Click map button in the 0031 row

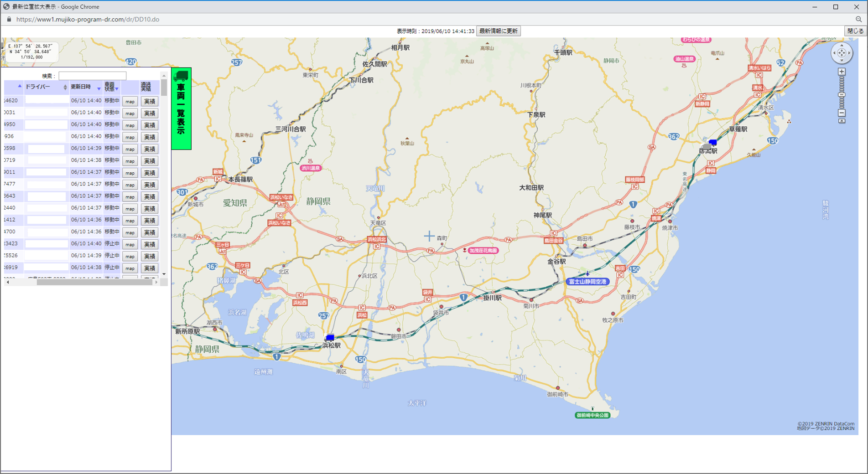pos(130,113)
